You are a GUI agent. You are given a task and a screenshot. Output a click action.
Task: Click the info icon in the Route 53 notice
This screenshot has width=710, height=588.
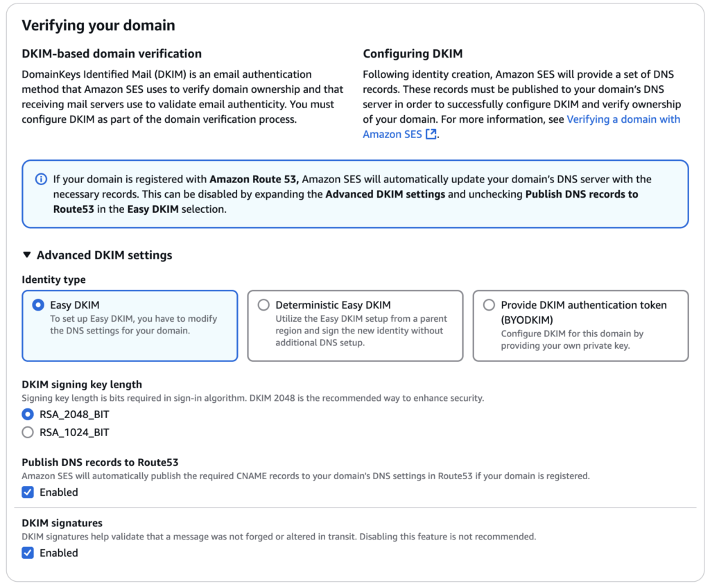coord(41,180)
